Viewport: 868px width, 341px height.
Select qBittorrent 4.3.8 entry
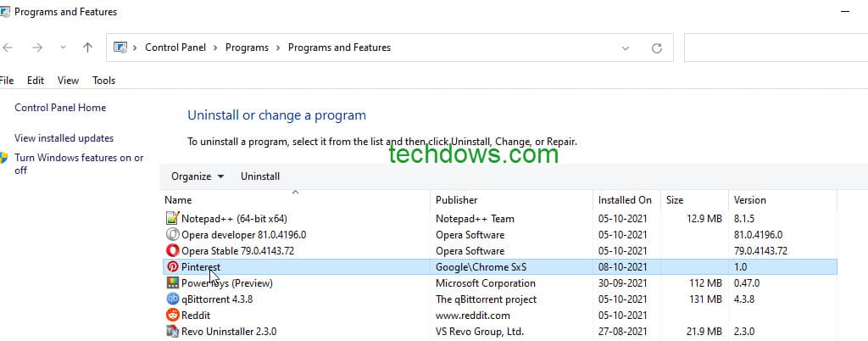point(217,299)
